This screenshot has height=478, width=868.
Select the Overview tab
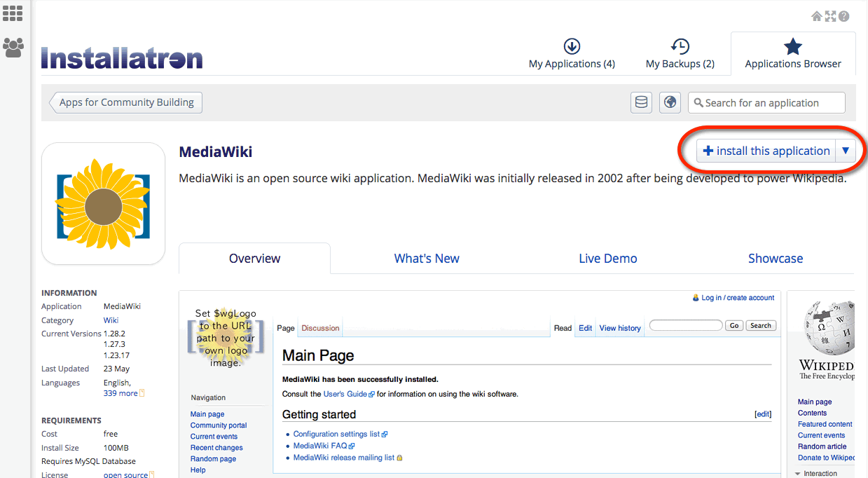point(254,259)
